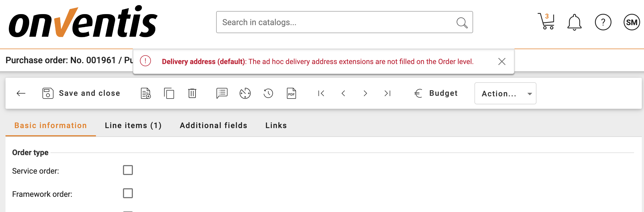Jump to the first record icon
Viewport: 644px width, 212px height.
click(321, 93)
